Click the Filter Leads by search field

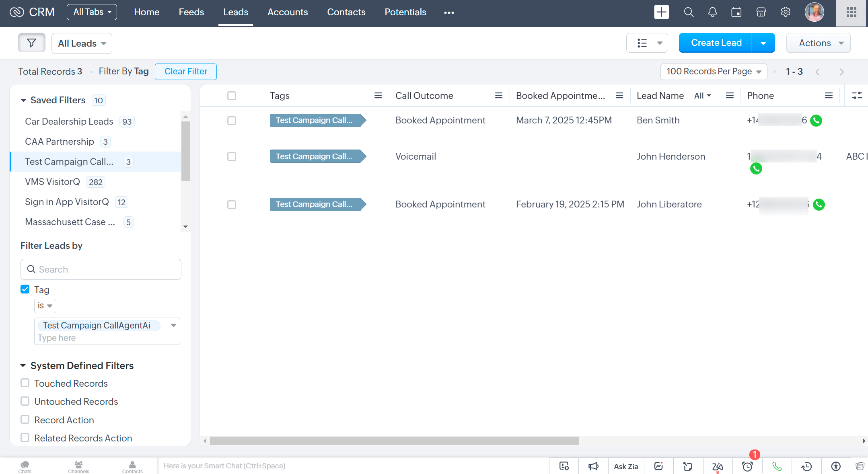[101, 269]
